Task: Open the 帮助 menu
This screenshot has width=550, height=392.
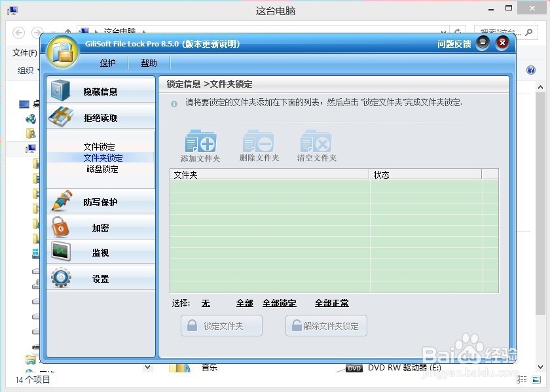Action: click(149, 63)
